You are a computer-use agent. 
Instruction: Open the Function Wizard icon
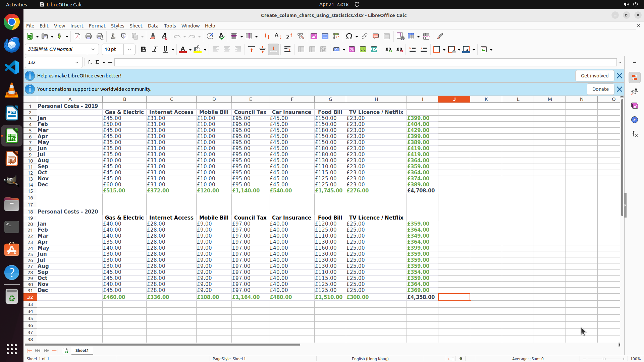(x=90, y=62)
